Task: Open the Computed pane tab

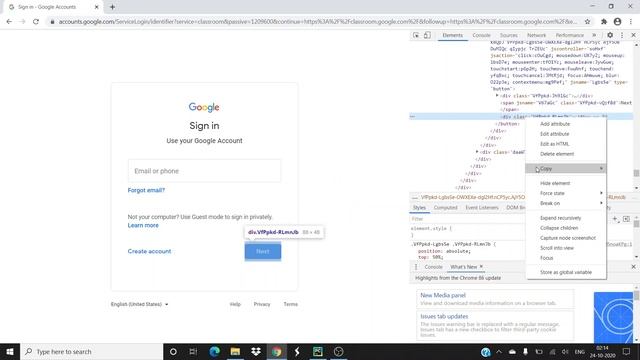Action: [445, 208]
